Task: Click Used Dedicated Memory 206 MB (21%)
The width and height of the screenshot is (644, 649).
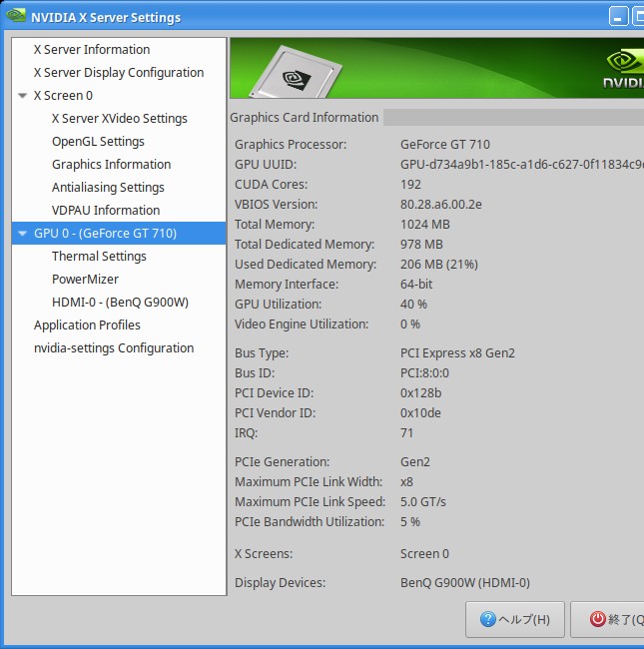Action: coord(439,265)
